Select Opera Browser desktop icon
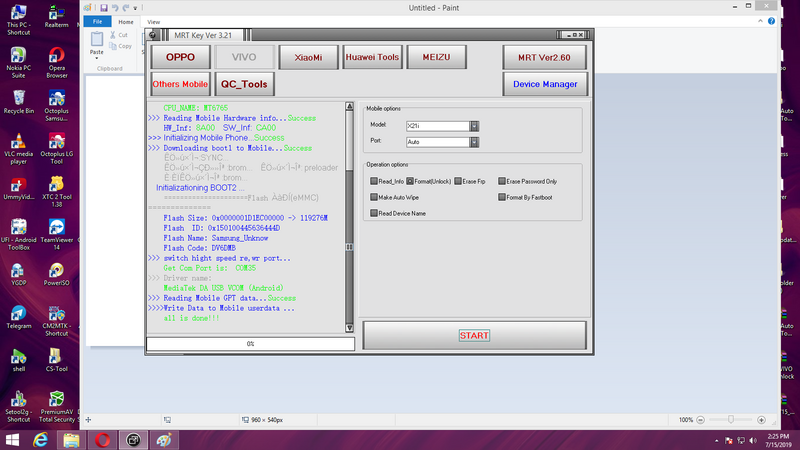 (57, 62)
